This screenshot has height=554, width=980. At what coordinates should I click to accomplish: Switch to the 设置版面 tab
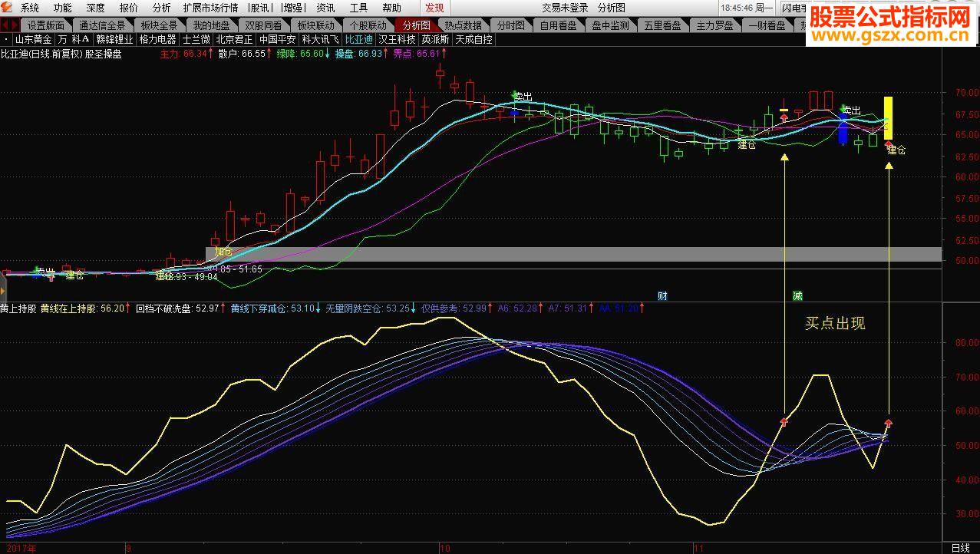click(x=46, y=25)
